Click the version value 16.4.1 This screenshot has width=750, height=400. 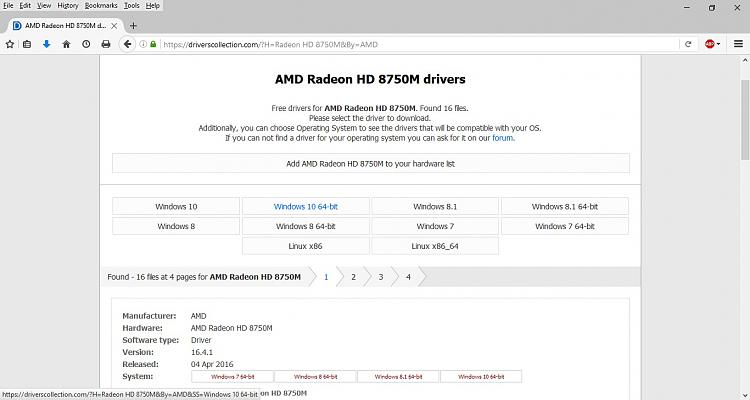[x=202, y=352]
